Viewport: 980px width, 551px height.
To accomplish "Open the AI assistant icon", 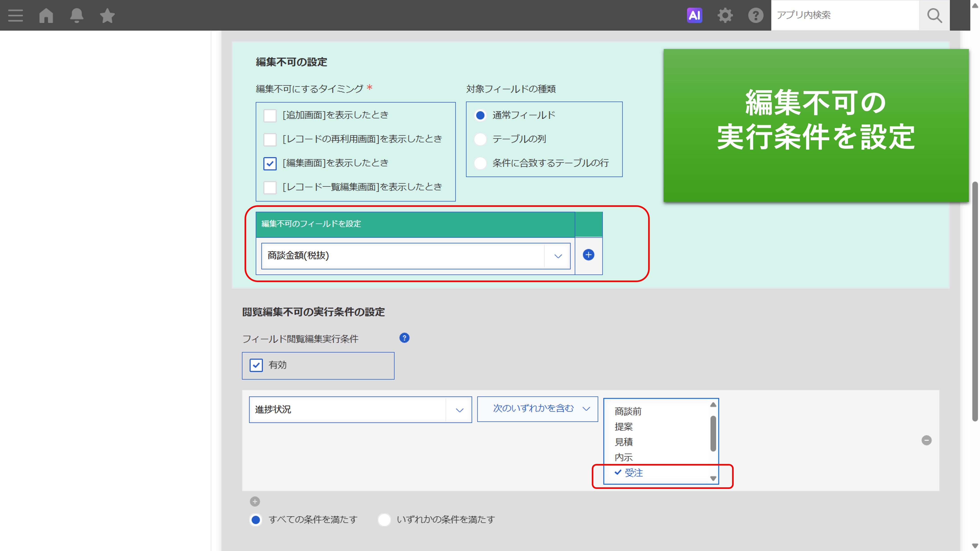I will pyautogui.click(x=694, y=16).
